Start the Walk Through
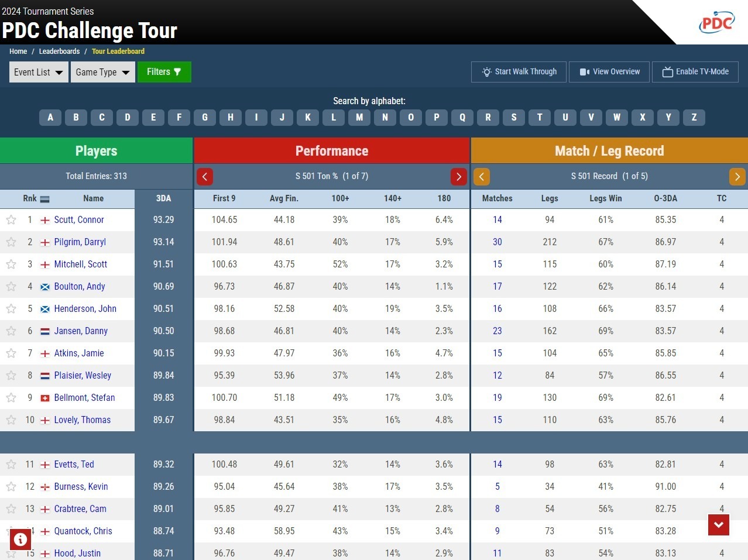The width and height of the screenshot is (748, 560). click(519, 72)
